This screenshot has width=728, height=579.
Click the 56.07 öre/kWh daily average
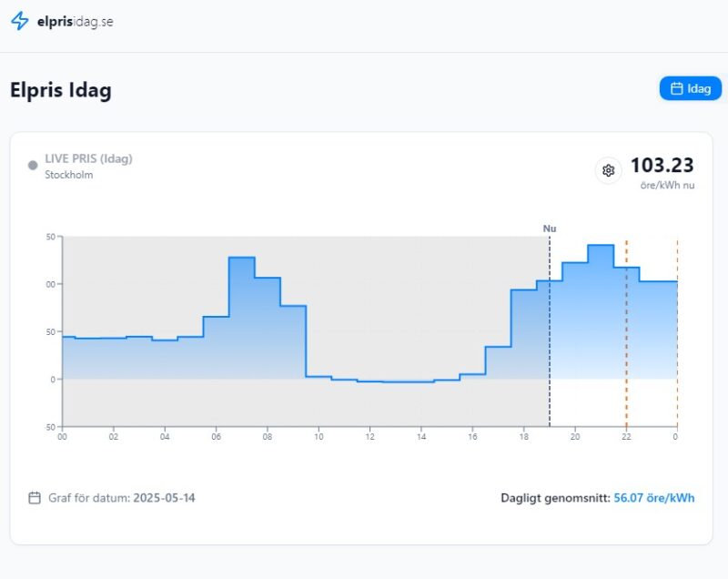pos(654,498)
